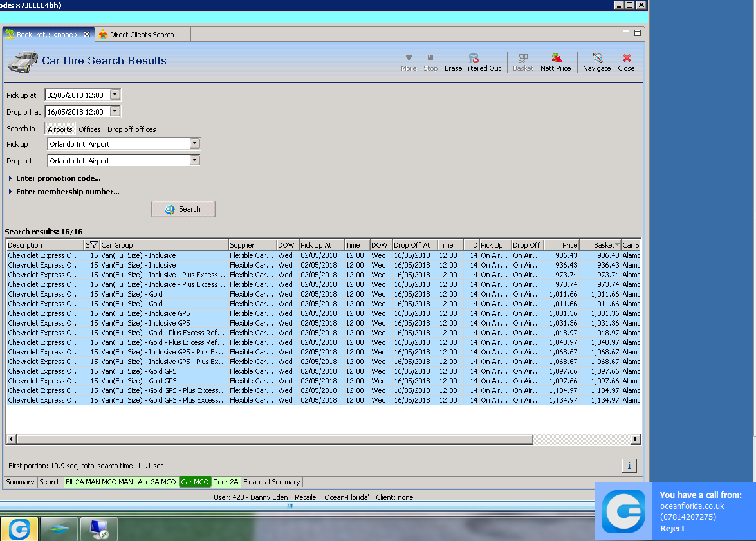756x541 pixels.
Task: Minimize the editor panel area
Action: (x=626, y=32)
